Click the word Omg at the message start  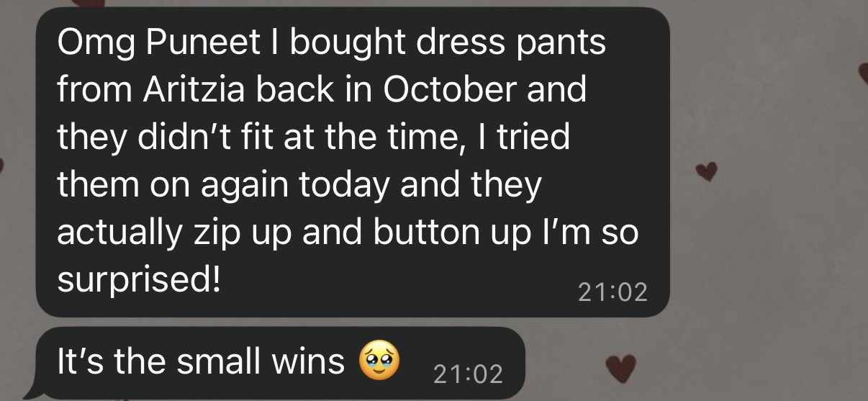91,45
